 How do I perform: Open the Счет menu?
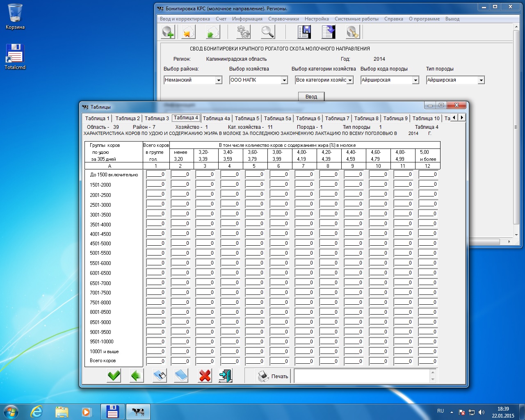(x=221, y=19)
